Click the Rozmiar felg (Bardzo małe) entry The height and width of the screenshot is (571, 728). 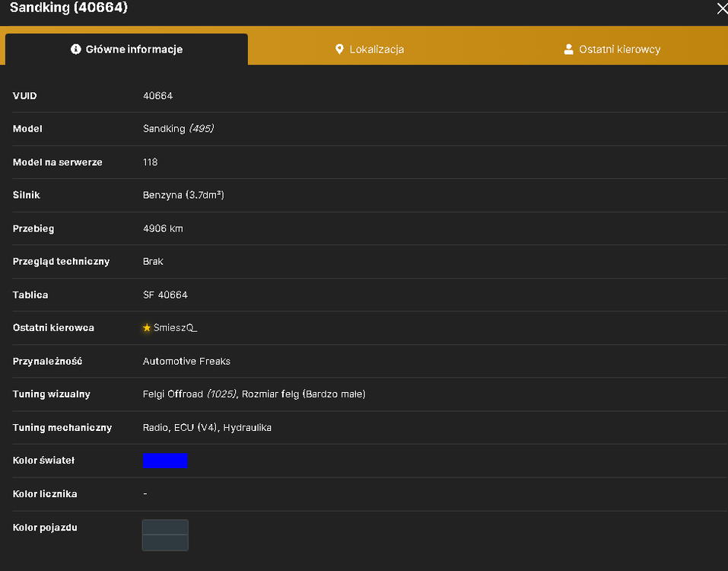click(304, 394)
